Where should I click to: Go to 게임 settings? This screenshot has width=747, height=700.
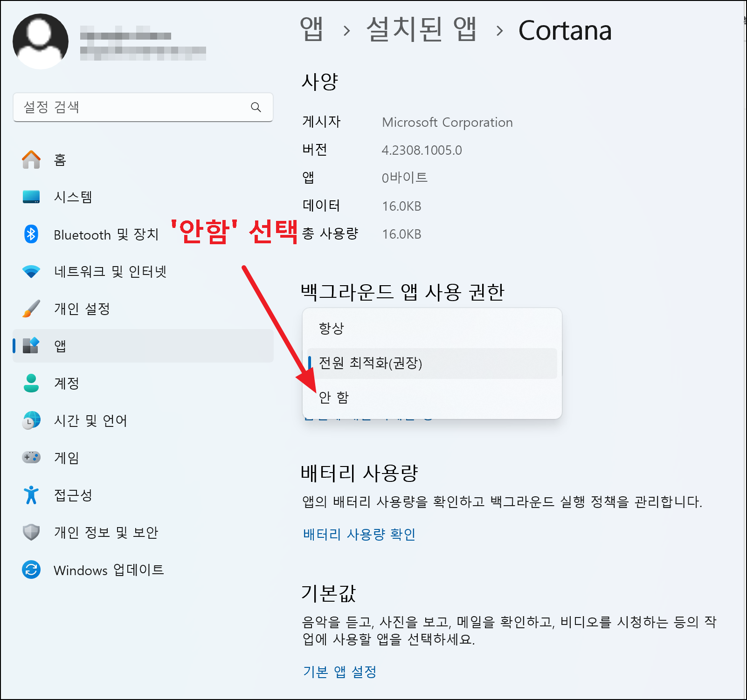pyautogui.click(x=143, y=458)
